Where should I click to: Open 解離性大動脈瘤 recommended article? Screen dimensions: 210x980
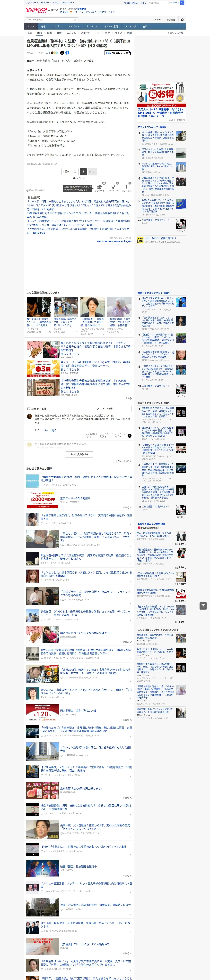pyautogui.click(x=87, y=478)
